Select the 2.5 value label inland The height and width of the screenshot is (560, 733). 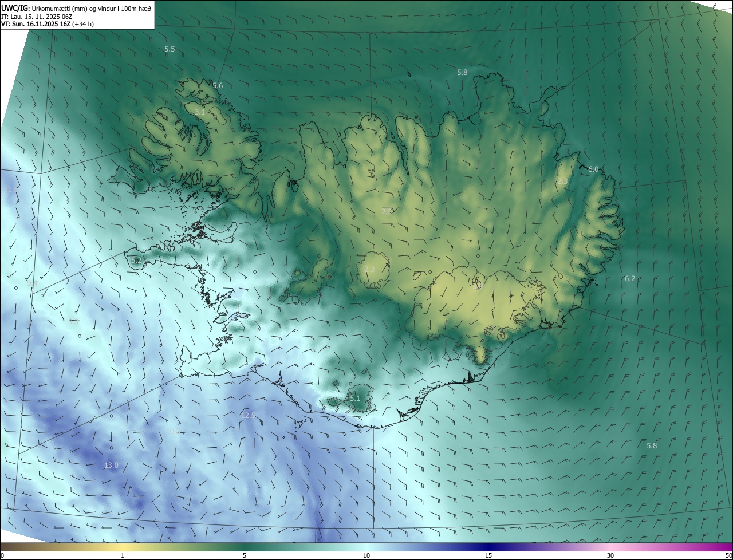coord(387,212)
